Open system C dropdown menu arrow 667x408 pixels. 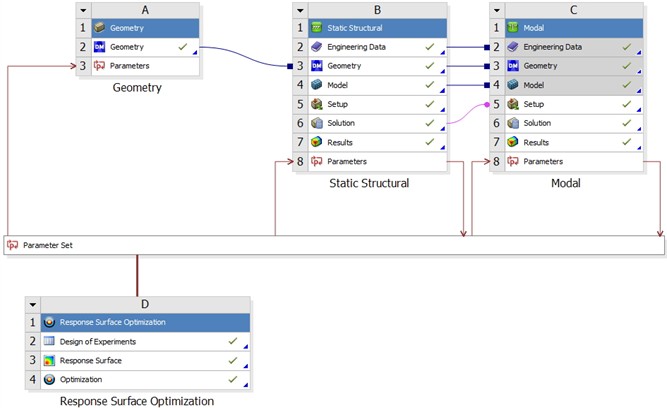point(497,10)
